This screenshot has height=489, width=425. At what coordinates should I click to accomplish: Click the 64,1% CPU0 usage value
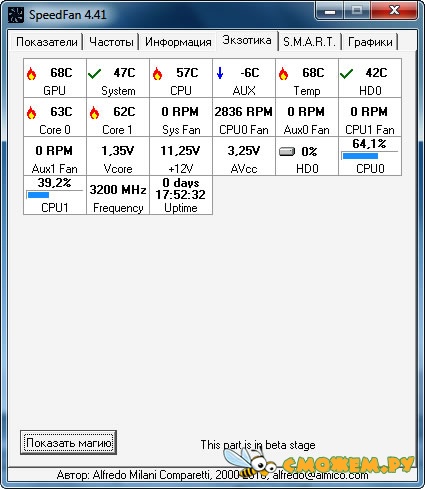point(369,144)
